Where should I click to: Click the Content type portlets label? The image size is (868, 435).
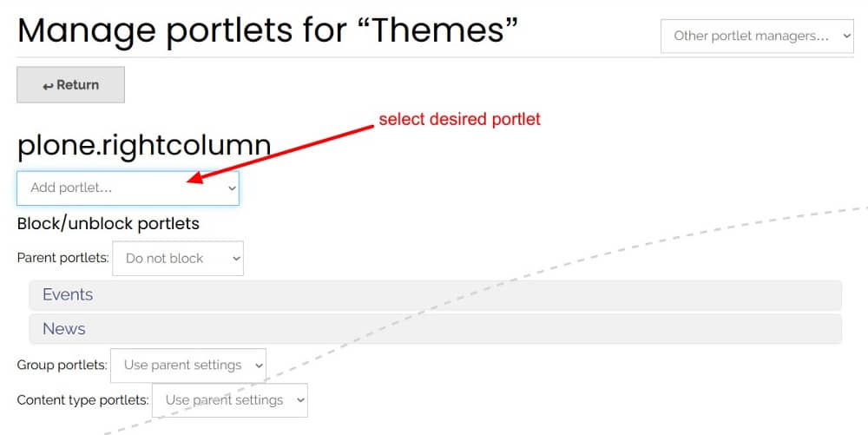pyautogui.click(x=83, y=400)
